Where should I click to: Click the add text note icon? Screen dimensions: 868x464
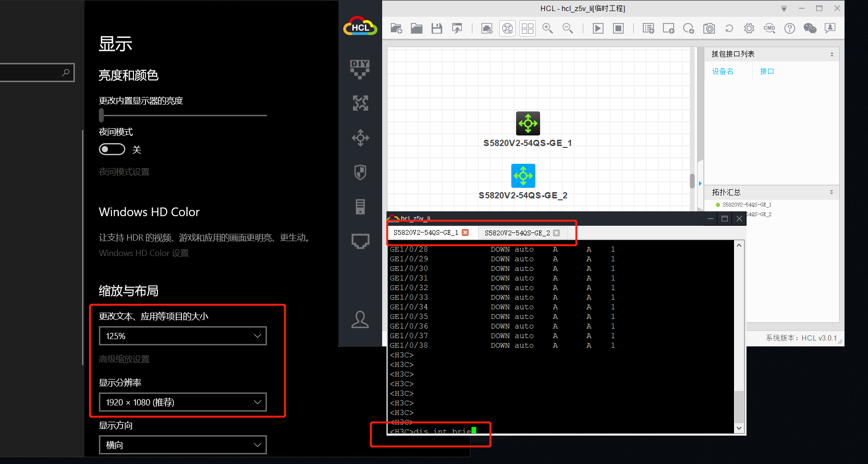(648, 28)
